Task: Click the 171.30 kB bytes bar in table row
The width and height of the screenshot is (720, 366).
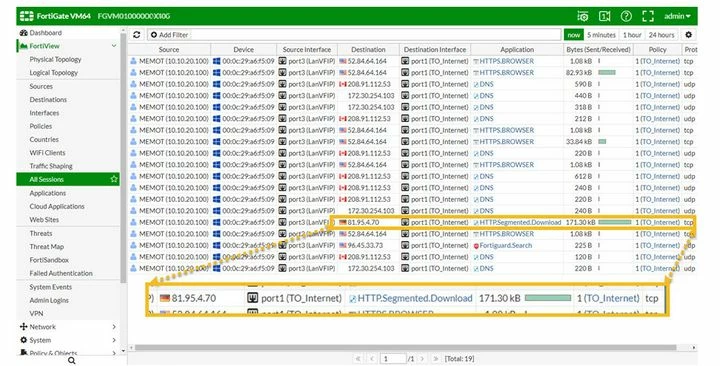Action: pyautogui.click(x=615, y=222)
